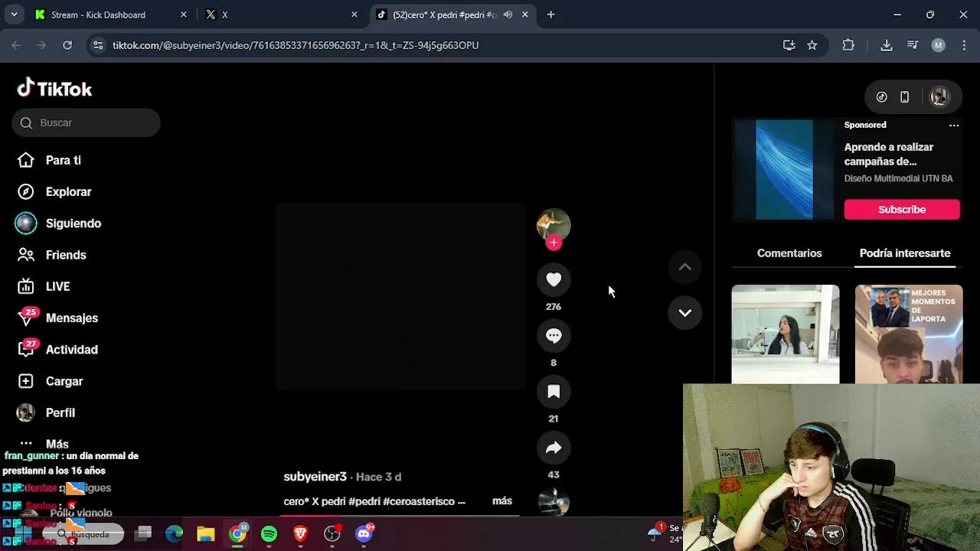The image size is (980, 551).
Task: Open the media controls icon in Chrome
Action: [x=913, y=45]
